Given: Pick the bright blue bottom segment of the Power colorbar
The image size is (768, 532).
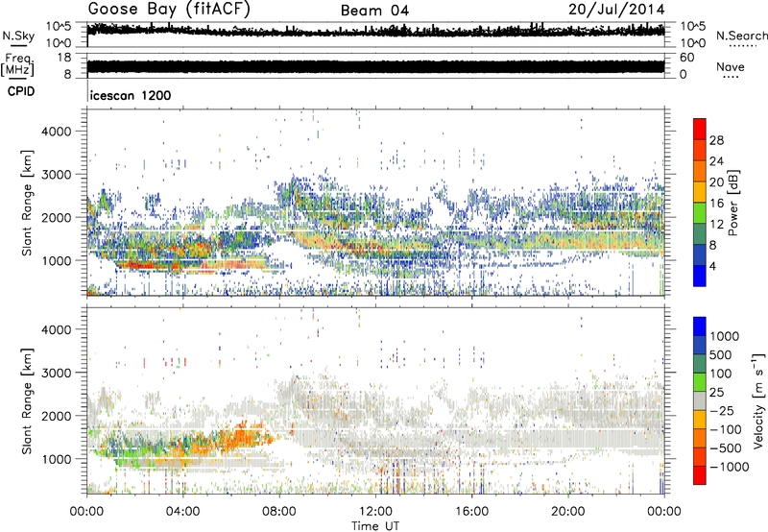Looking at the screenshot, I should [x=700, y=276].
